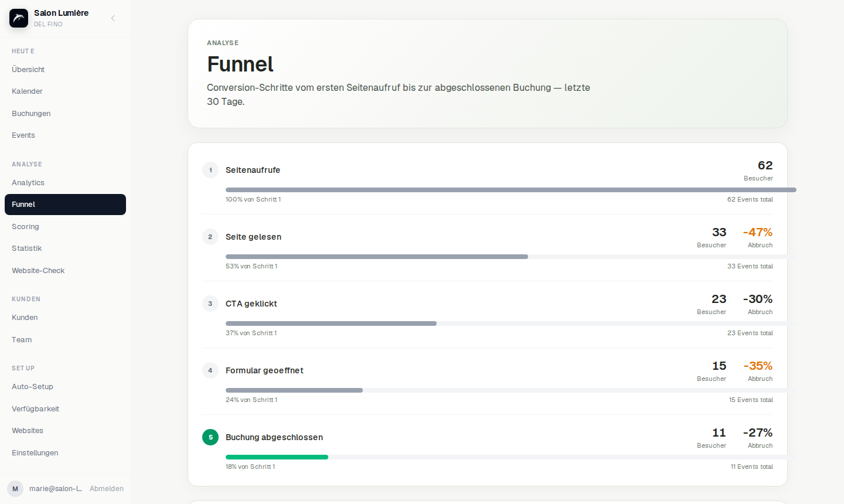Open the Analytics section

click(x=65, y=183)
